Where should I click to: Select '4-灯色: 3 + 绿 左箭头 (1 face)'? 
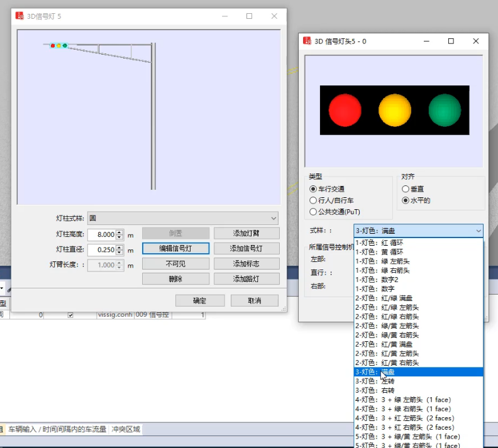coord(418,400)
